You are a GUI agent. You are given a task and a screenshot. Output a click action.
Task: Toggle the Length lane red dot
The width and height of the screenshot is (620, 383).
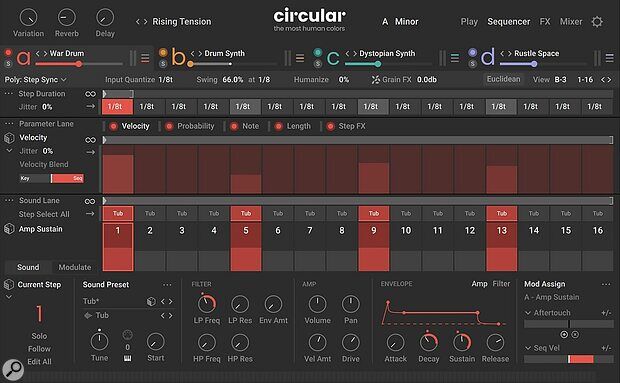(279, 126)
